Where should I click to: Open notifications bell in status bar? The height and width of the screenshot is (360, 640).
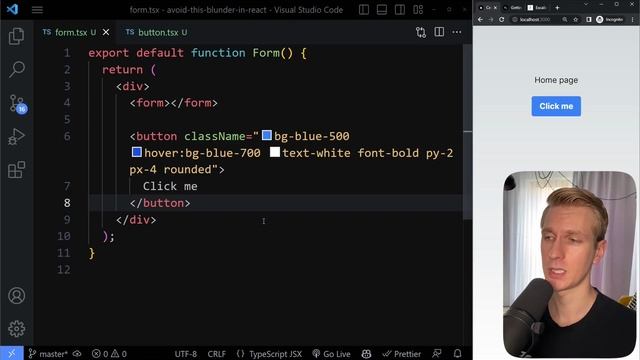pos(458,353)
